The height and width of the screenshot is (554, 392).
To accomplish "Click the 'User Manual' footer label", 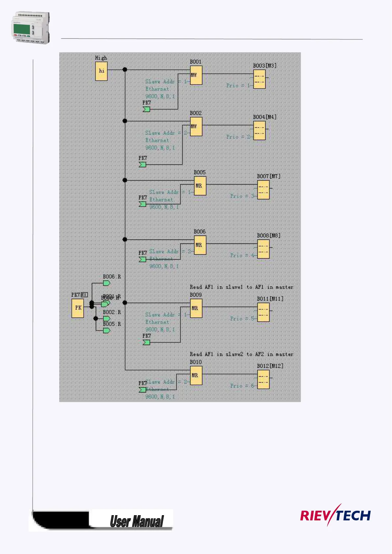I will (x=137, y=521).
